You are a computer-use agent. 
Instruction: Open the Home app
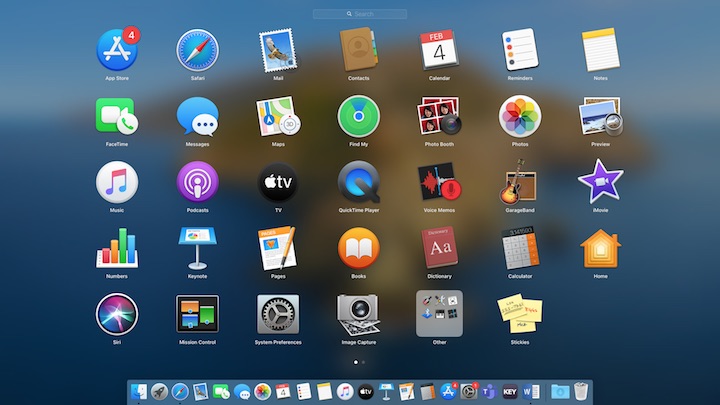(601, 248)
